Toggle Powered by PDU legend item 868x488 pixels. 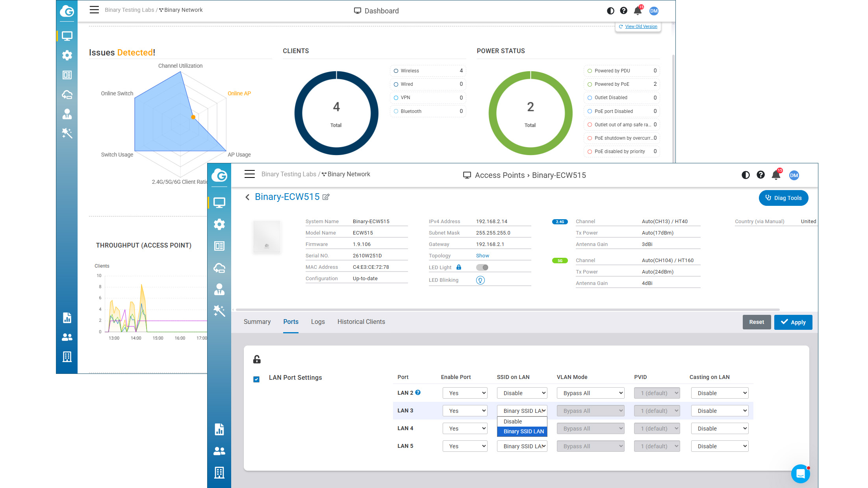[x=622, y=71]
